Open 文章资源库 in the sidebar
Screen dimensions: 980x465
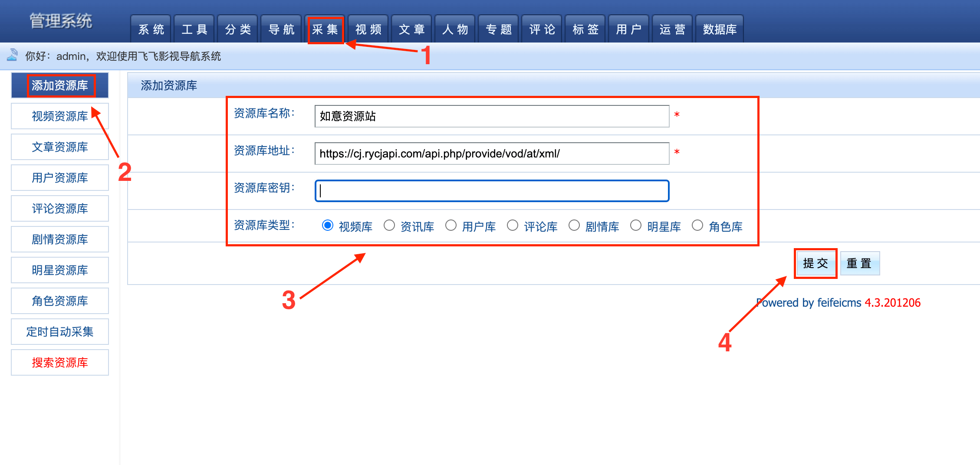(60, 147)
